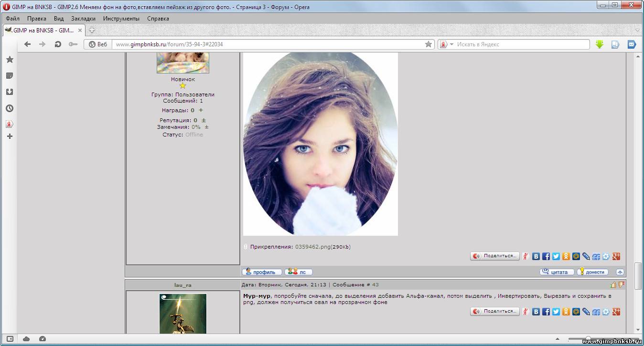Open the Yandex panel in the sidebar

click(10, 124)
